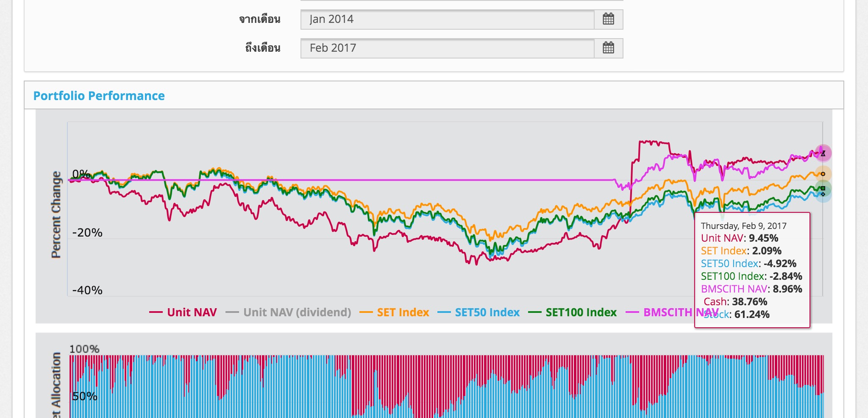Click the Feb 2017 end month field
Screen dimensions: 868x418
click(x=448, y=48)
